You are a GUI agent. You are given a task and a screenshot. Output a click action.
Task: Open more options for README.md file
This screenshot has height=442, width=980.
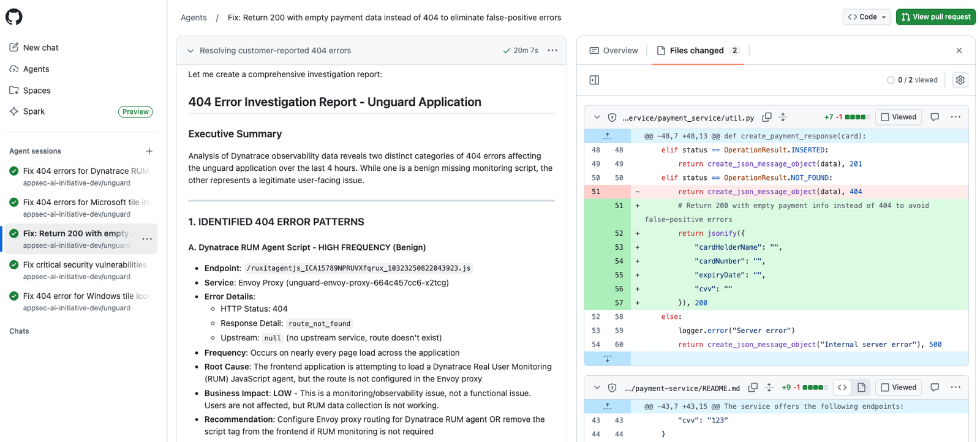point(956,388)
